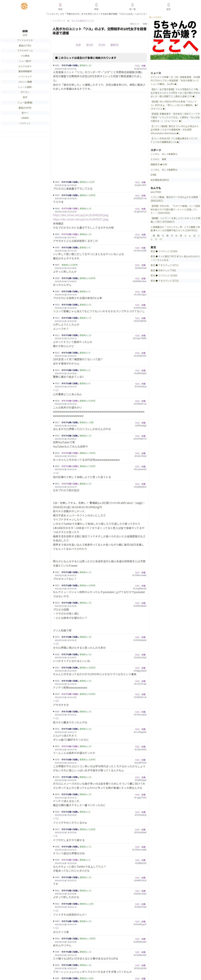Expand post 0010 arrow menu
This screenshot has height=980, width=201.
pyautogui.click(x=54, y=305)
